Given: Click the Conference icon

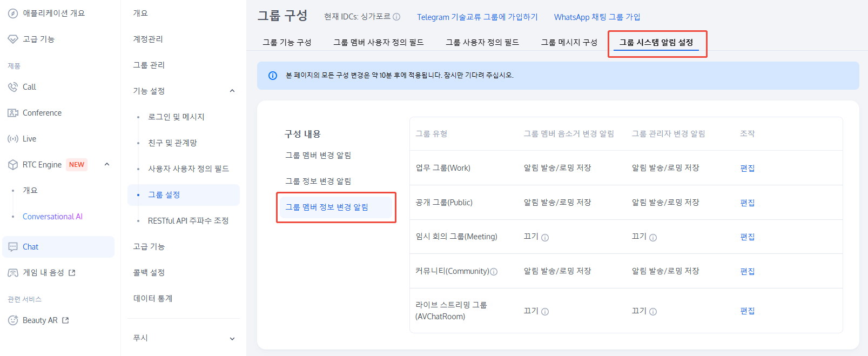Looking at the screenshot, I should click(x=13, y=113).
